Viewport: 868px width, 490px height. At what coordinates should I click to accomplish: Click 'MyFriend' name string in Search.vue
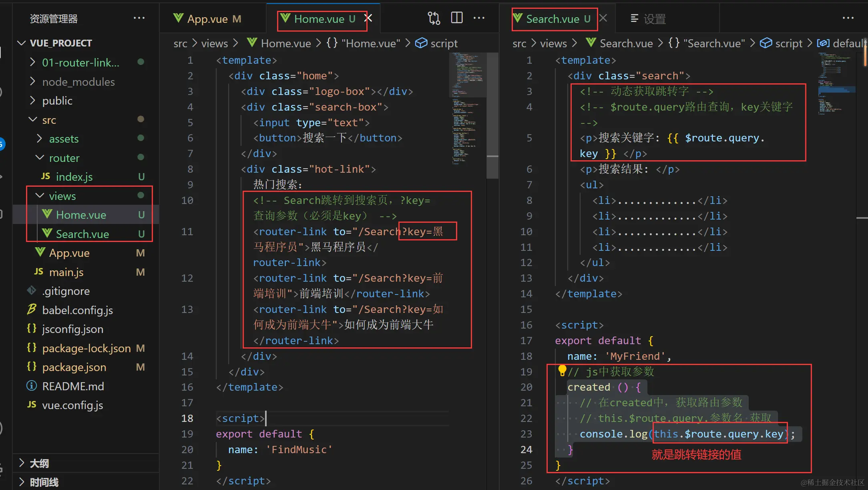click(635, 356)
